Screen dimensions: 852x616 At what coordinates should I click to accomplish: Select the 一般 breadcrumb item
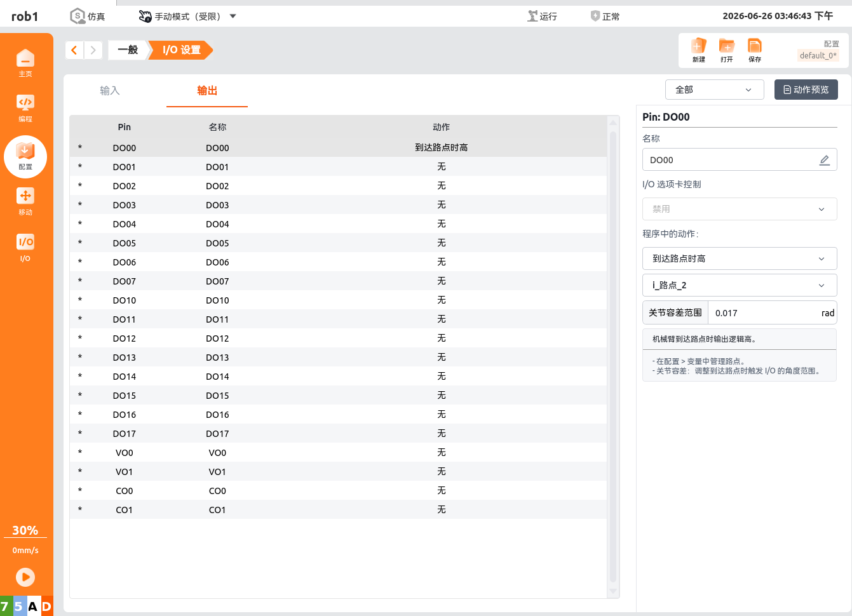pos(128,50)
